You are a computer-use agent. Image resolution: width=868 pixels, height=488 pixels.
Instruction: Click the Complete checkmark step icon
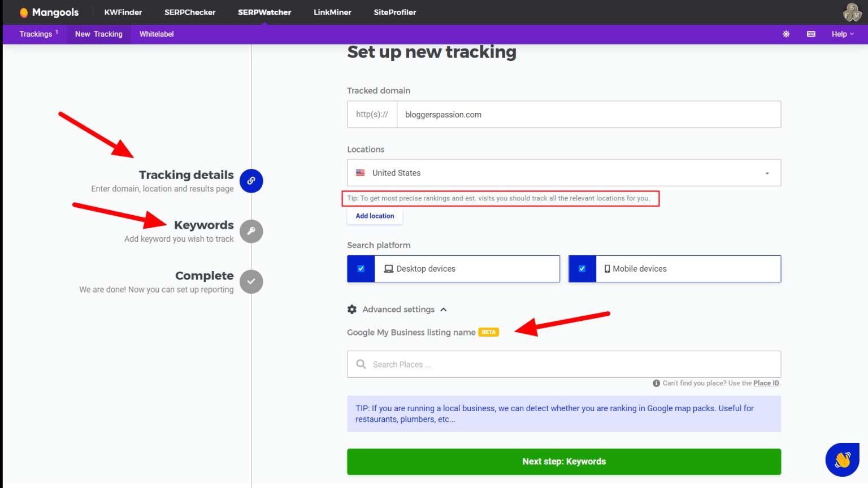(251, 281)
